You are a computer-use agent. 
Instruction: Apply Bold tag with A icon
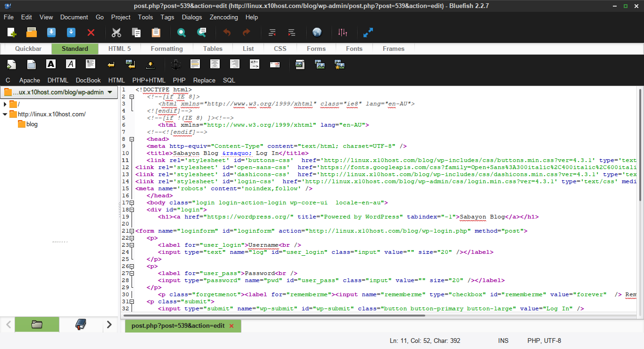coord(51,64)
